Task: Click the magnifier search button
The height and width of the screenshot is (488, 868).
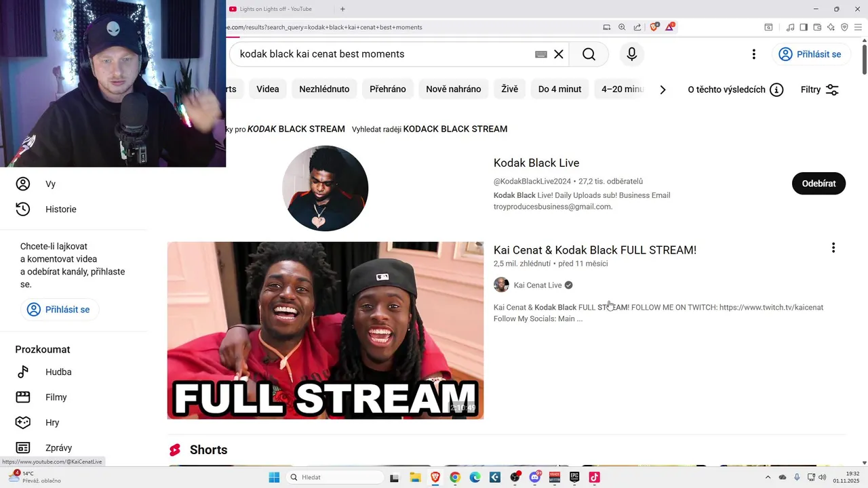Action: [589, 54]
